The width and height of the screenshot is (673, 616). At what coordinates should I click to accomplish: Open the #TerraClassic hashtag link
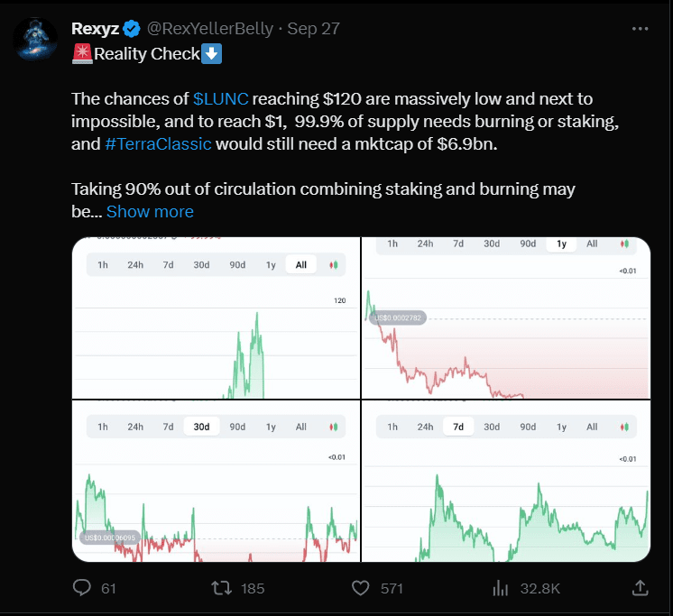pos(158,143)
